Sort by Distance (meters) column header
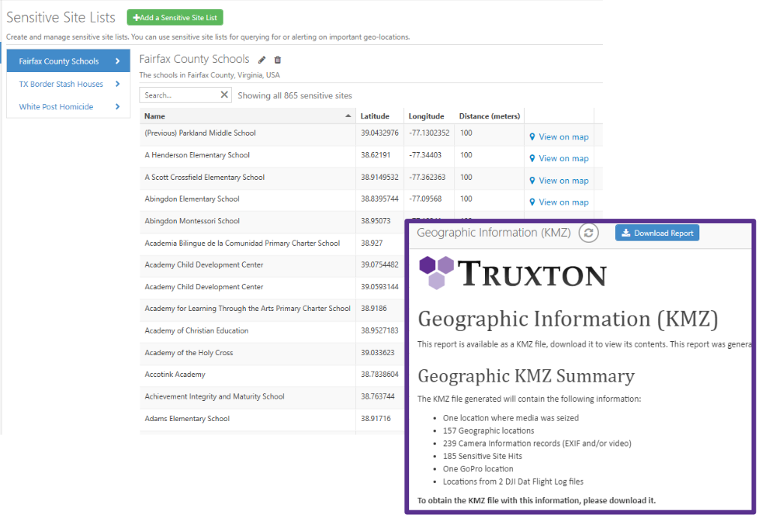The width and height of the screenshot is (776, 532). [x=490, y=116]
